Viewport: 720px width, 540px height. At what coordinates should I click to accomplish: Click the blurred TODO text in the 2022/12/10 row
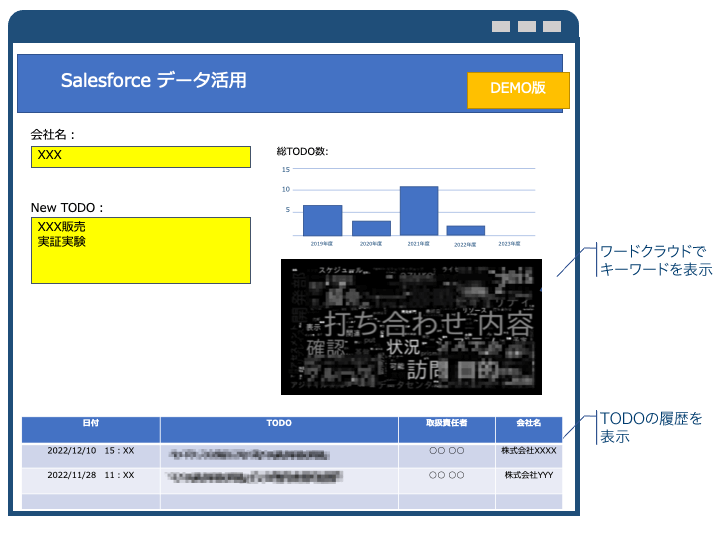click(249, 455)
